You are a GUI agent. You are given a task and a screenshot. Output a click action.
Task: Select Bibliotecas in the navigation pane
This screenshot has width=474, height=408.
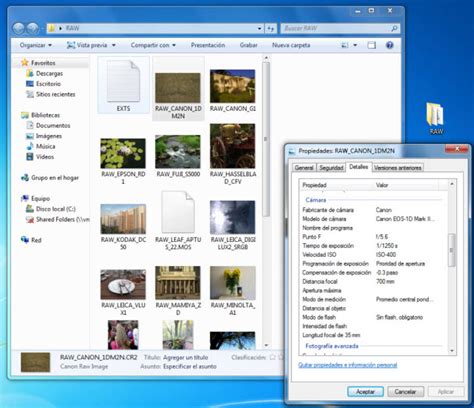(x=45, y=115)
